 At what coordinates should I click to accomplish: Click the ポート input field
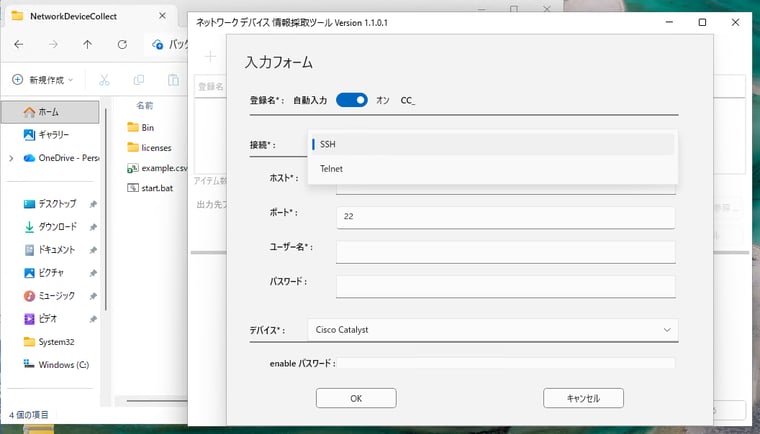(x=505, y=216)
